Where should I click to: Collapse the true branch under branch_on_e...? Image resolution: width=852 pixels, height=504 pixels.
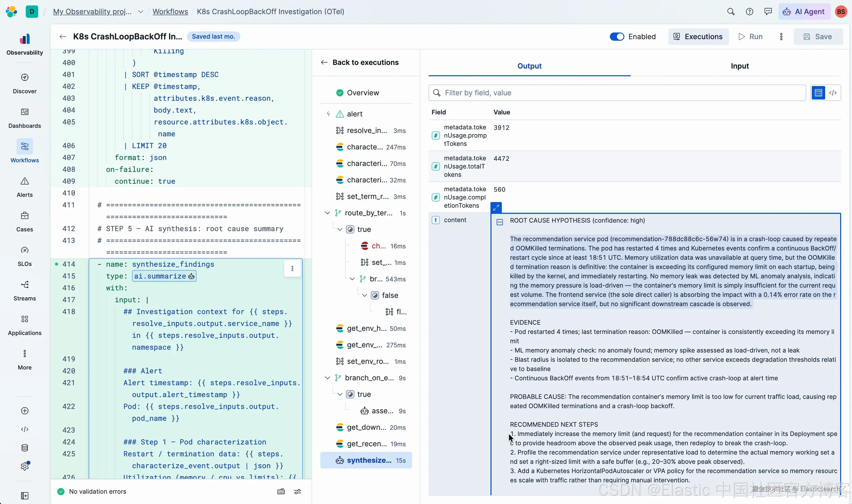340,394
